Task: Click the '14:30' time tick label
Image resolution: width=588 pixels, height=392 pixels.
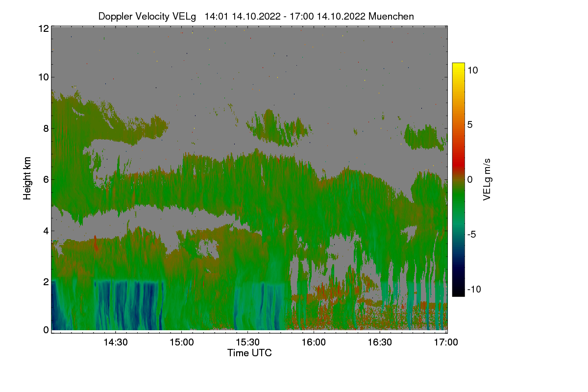Action: (x=115, y=342)
